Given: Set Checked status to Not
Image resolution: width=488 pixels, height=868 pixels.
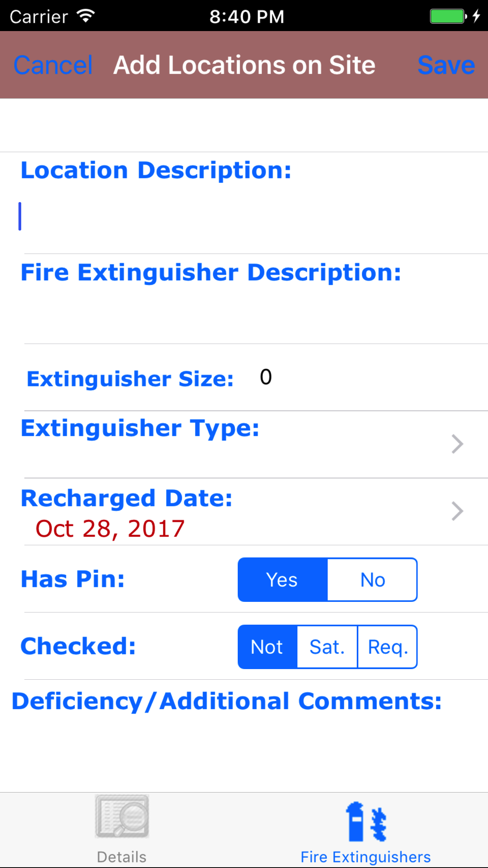Looking at the screenshot, I should [x=268, y=647].
